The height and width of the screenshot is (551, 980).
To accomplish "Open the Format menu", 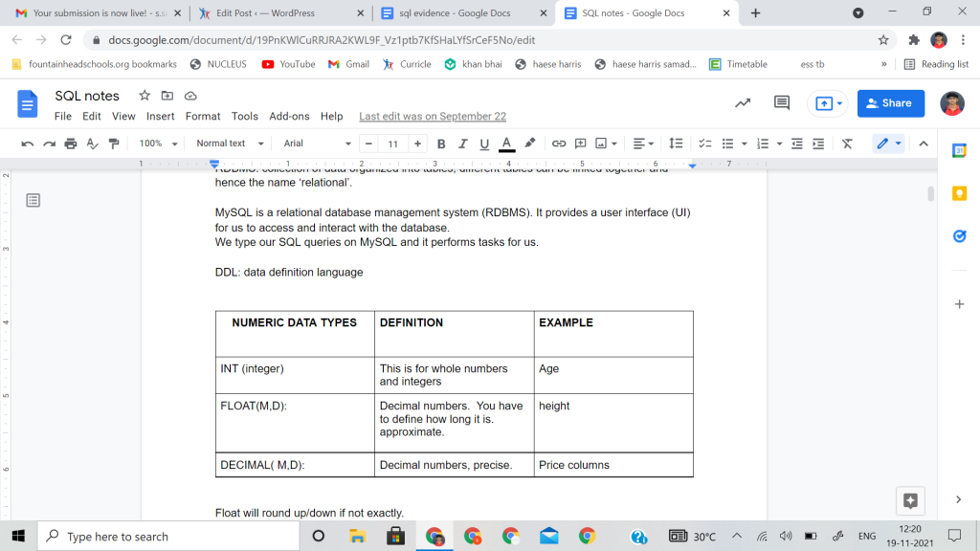I will [x=203, y=116].
